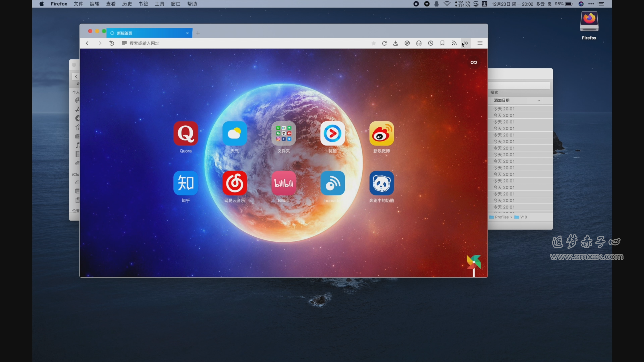
Task: Go forward with the browser forward arrow
Action: coord(100,43)
